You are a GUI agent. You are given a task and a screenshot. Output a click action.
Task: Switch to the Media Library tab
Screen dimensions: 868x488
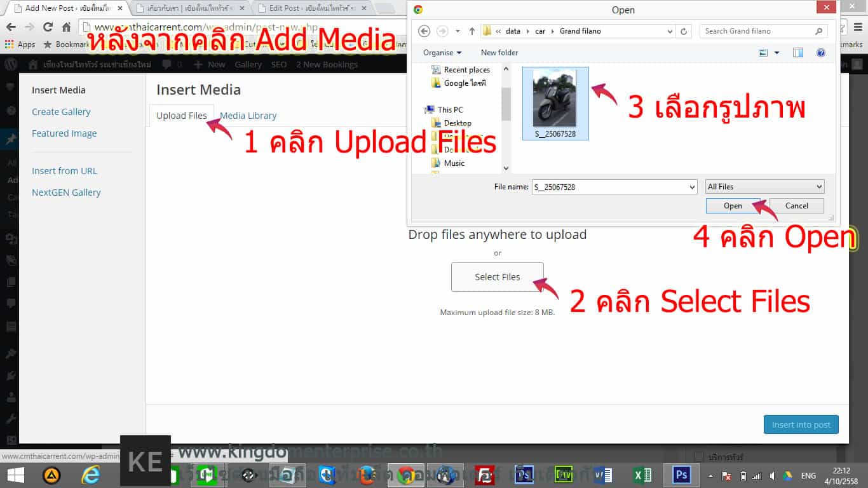tap(248, 116)
